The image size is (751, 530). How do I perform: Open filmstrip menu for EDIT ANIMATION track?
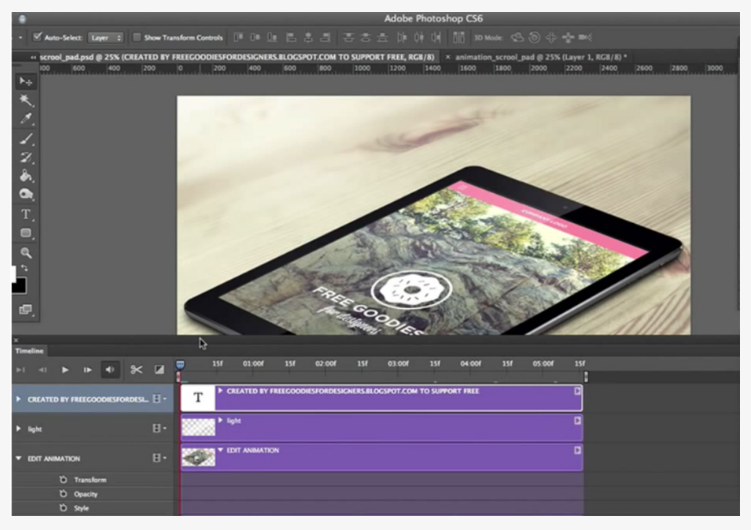tap(159, 458)
